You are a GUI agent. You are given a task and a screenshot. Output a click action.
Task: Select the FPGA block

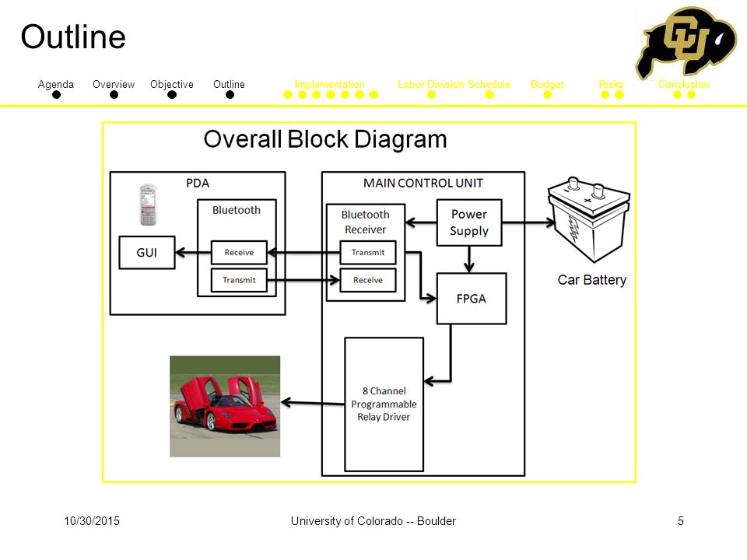(x=472, y=299)
